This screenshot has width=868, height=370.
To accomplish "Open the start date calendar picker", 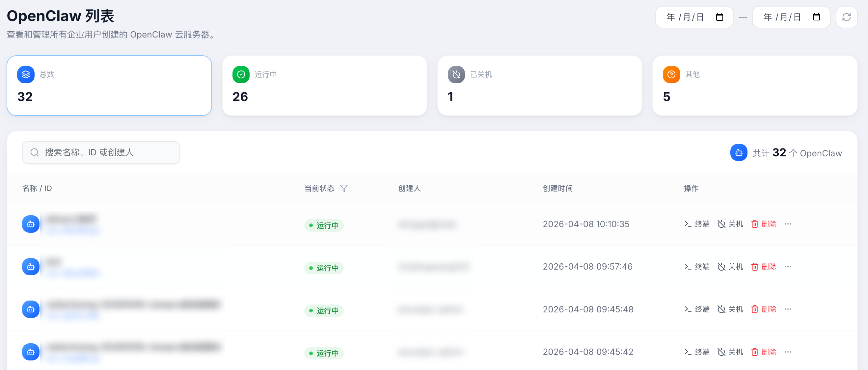I will point(719,17).
